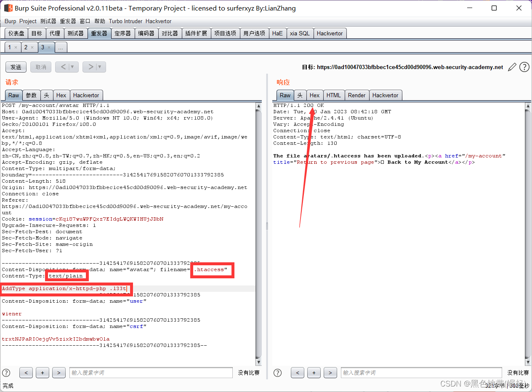532x392 pixels.
Task: Switch to the 插件扩展 extender tab
Action: coord(196,33)
